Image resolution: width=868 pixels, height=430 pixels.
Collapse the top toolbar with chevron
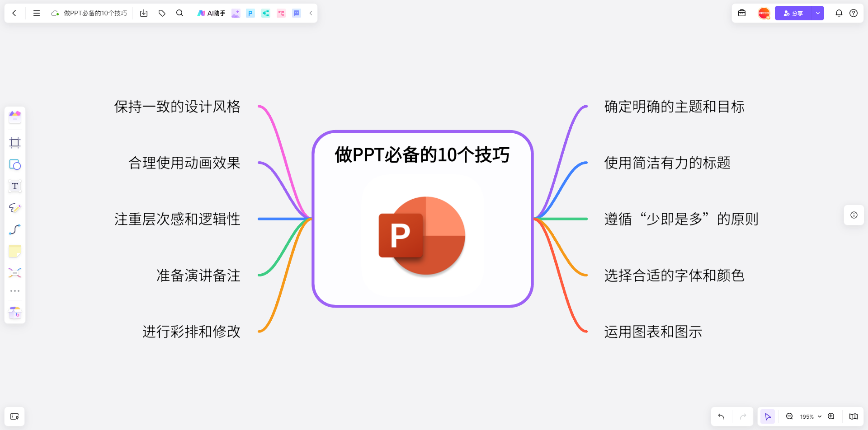click(x=311, y=13)
